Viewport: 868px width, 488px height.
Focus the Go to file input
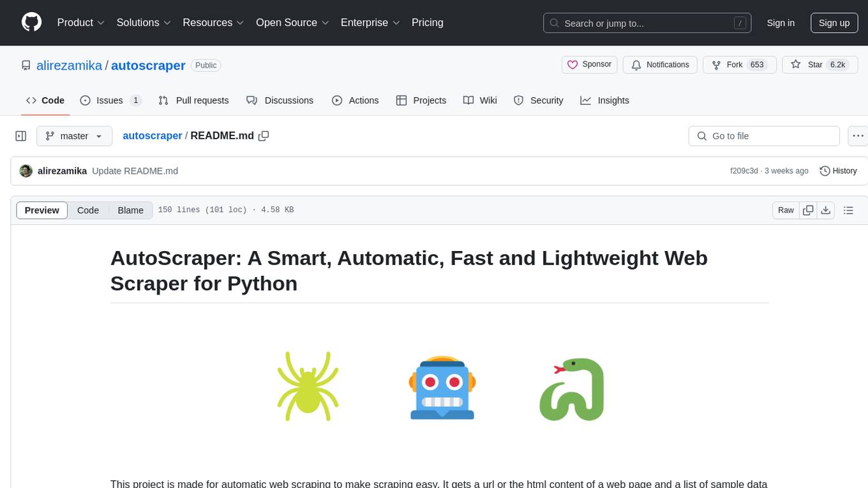764,136
